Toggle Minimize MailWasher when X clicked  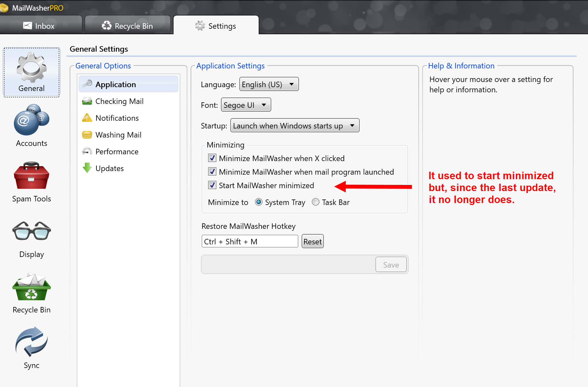click(212, 158)
